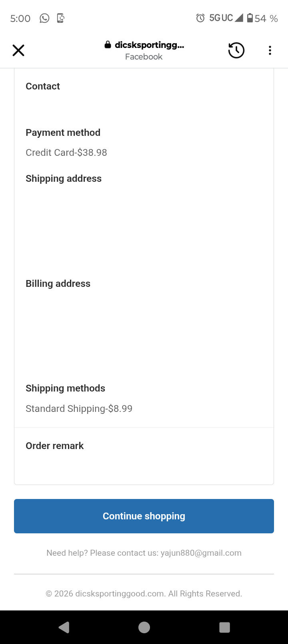Tap the WhatsApp notification icon

(x=44, y=18)
